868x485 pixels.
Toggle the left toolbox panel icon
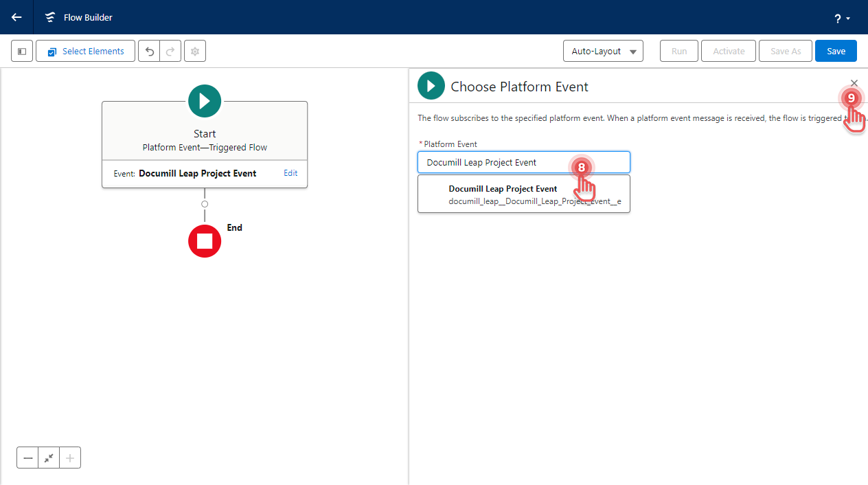(21, 50)
